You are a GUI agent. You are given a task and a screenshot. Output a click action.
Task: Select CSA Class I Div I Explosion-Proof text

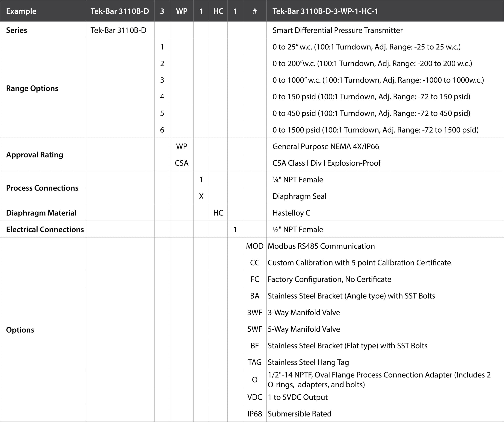[x=326, y=163]
